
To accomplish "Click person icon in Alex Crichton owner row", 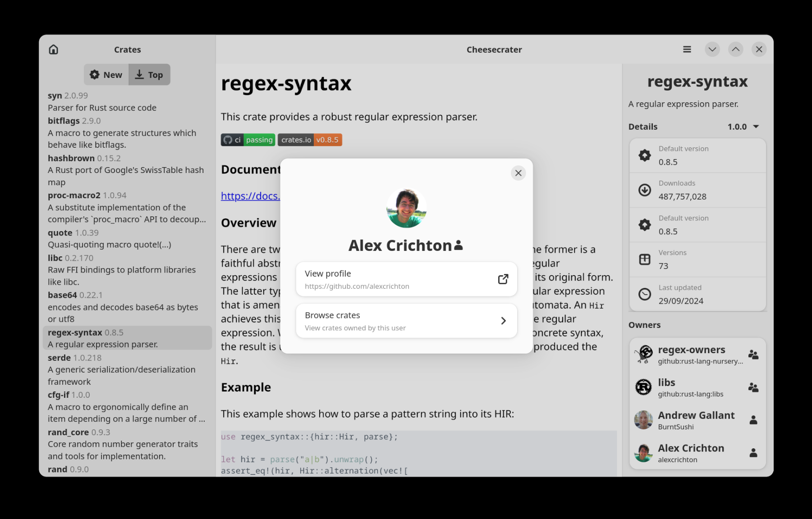I will pos(753,453).
